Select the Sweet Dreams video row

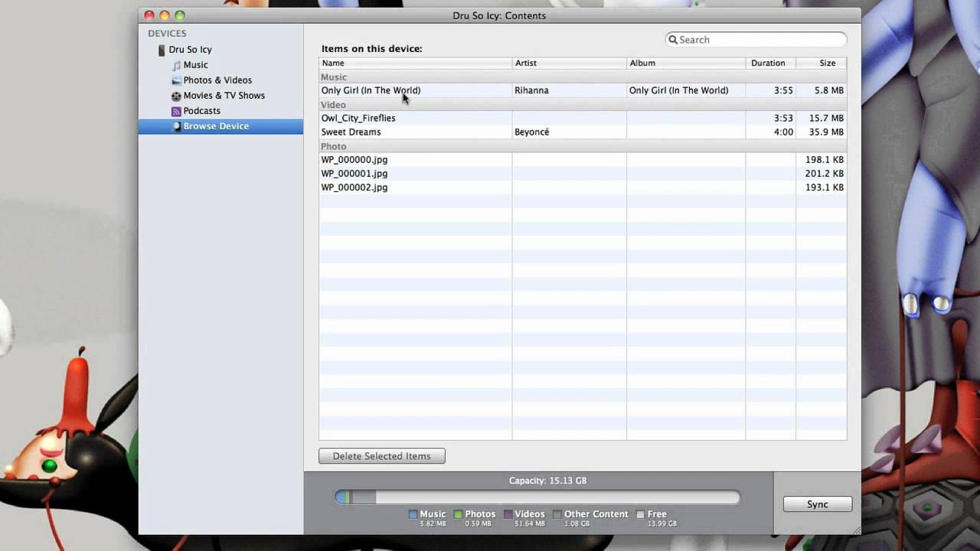[583, 132]
